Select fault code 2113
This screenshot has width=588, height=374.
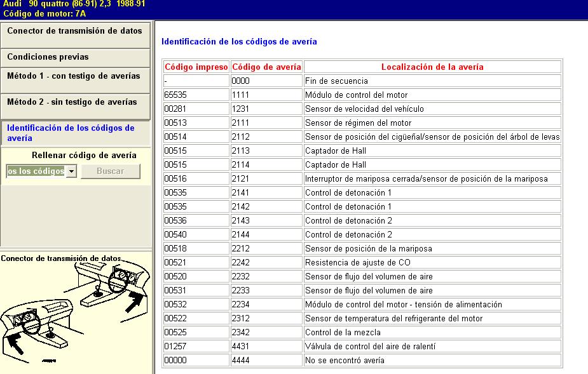click(x=266, y=150)
